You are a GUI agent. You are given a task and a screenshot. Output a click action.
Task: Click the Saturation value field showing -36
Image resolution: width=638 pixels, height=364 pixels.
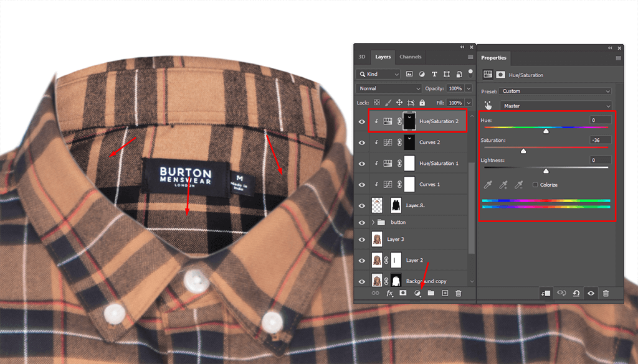tap(600, 140)
